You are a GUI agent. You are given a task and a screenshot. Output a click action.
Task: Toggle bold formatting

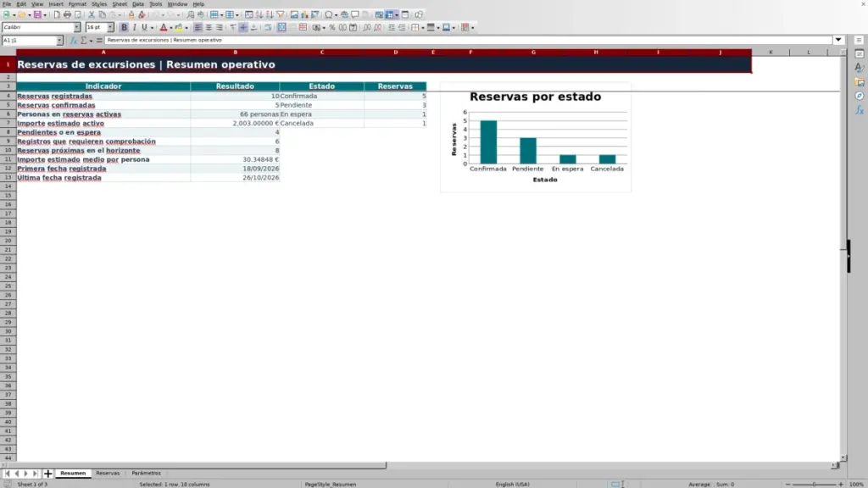coord(124,28)
